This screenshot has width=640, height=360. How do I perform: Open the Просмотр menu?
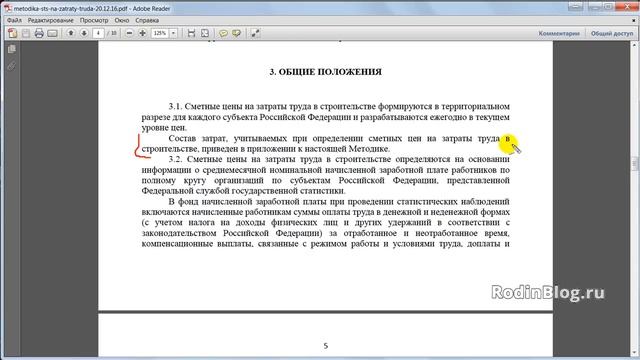coord(94,20)
